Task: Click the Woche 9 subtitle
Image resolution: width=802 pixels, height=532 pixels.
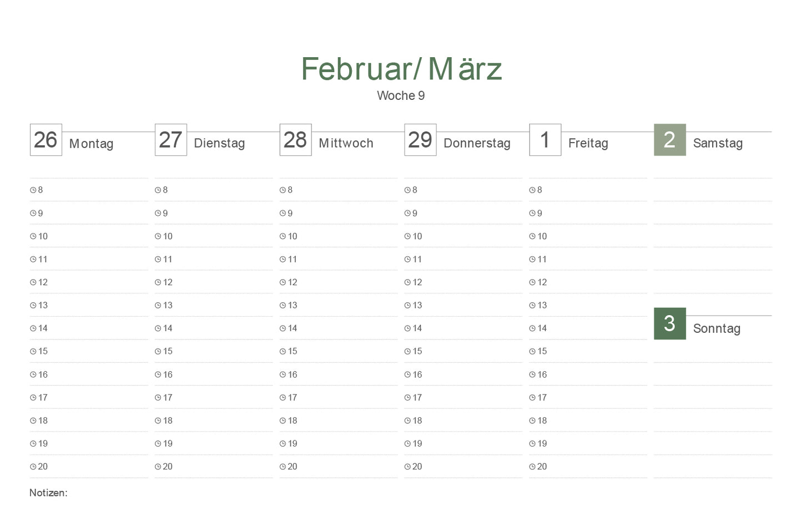Action: click(401, 95)
